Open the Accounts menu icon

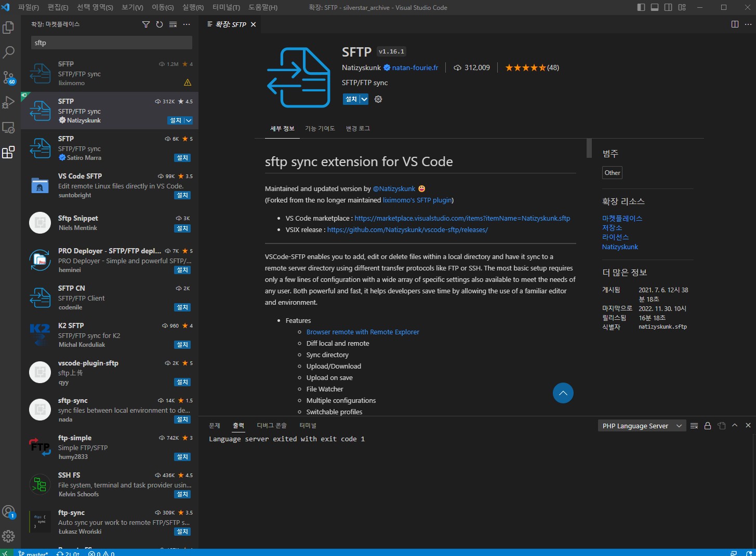8,512
